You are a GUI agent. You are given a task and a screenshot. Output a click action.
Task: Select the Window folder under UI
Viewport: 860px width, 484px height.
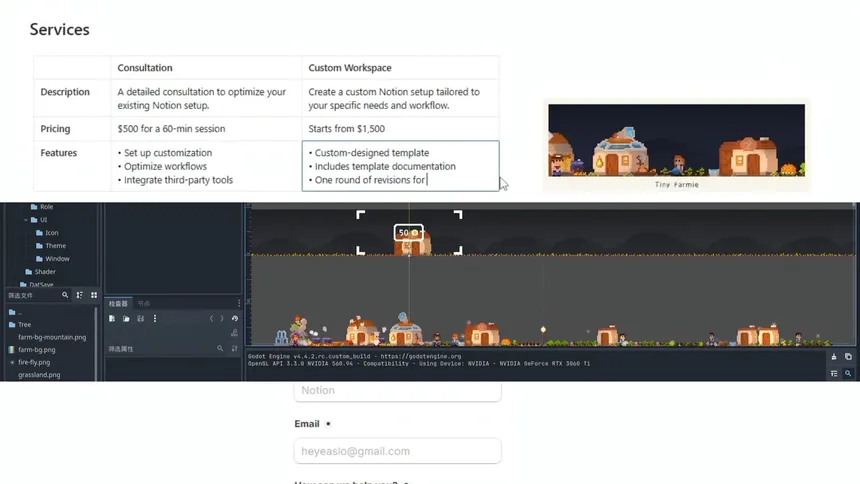53,258
